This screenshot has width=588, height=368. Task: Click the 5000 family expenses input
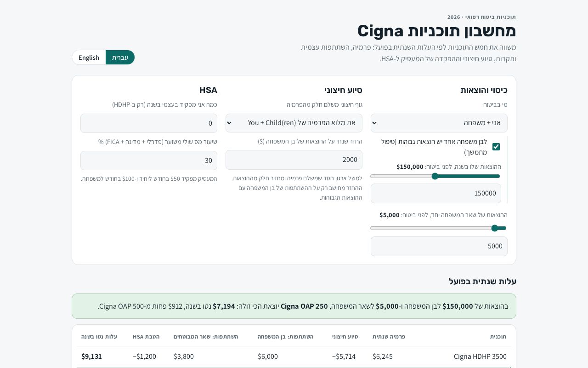pos(439,246)
